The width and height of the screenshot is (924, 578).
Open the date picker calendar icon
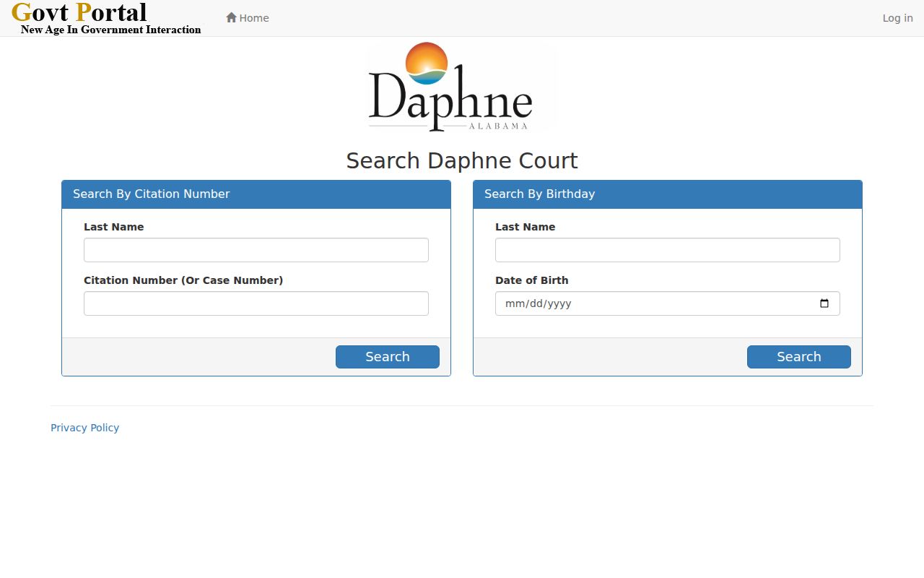[x=824, y=303]
